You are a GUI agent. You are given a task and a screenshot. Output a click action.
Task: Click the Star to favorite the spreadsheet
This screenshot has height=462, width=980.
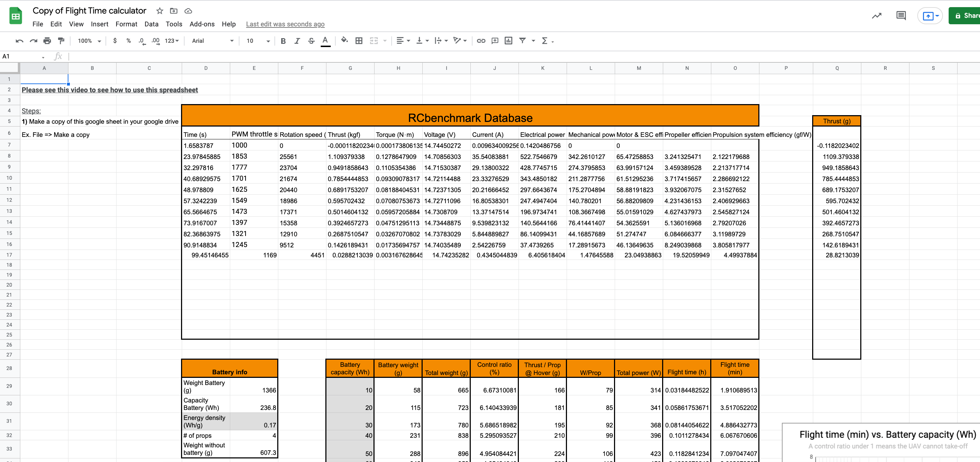coord(159,11)
